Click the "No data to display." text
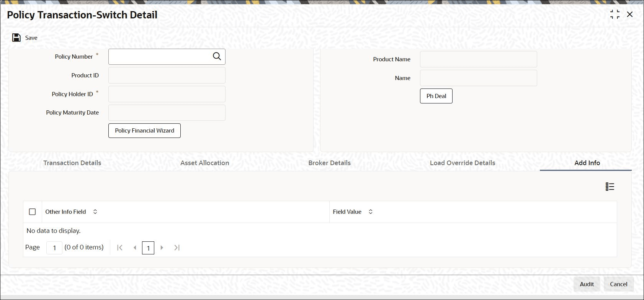 click(x=54, y=231)
